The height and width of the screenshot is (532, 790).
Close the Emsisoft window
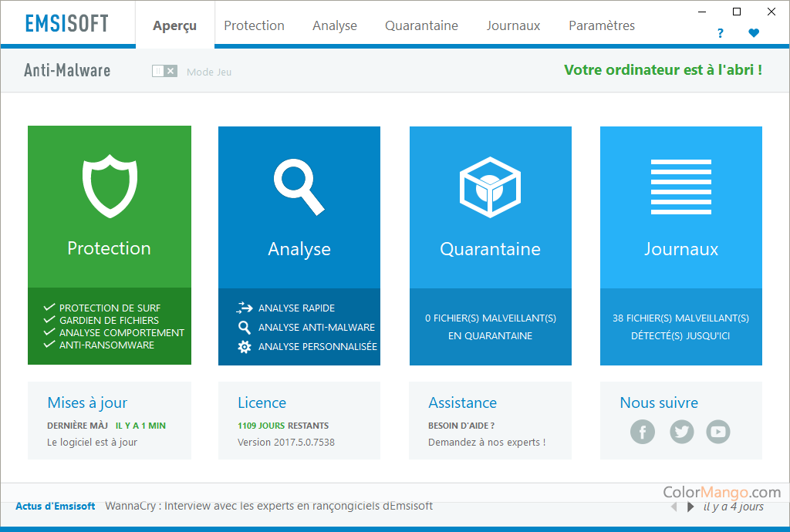[771, 12]
